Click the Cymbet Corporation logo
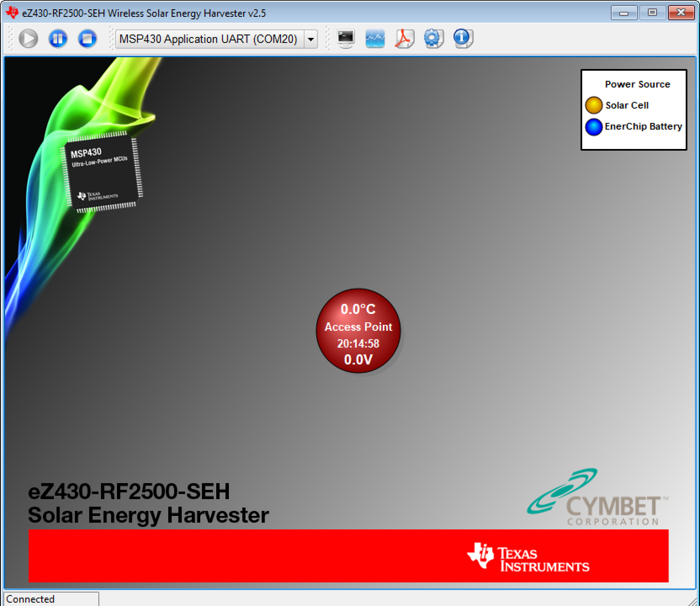 pyautogui.click(x=598, y=497)
